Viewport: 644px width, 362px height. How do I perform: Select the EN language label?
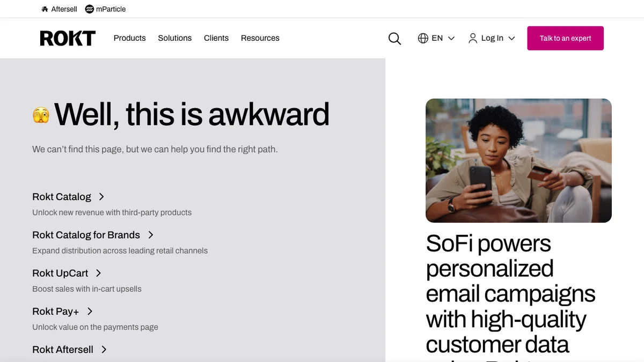click(437, 38)
